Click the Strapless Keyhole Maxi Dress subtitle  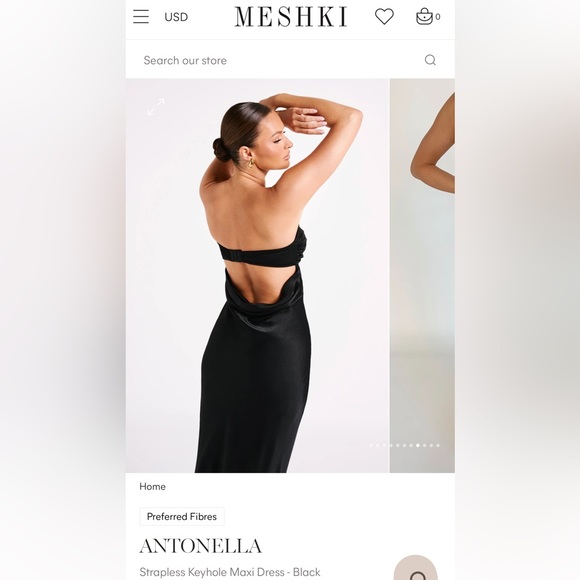point(230,572)
